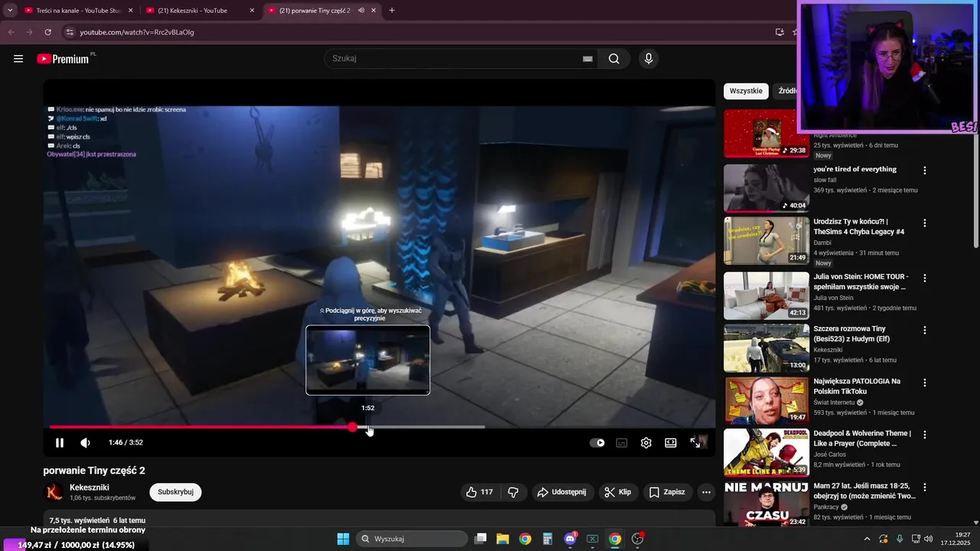Screen dimensions: 980x551
Task: Open the Kekeszniki channel name link
Action: tap(90, 487)
